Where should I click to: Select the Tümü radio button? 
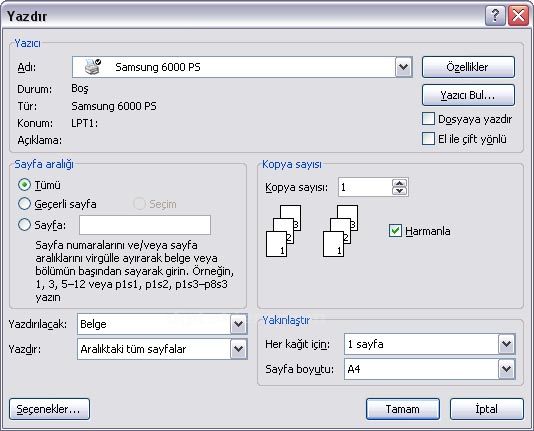[x=24, y=185]
